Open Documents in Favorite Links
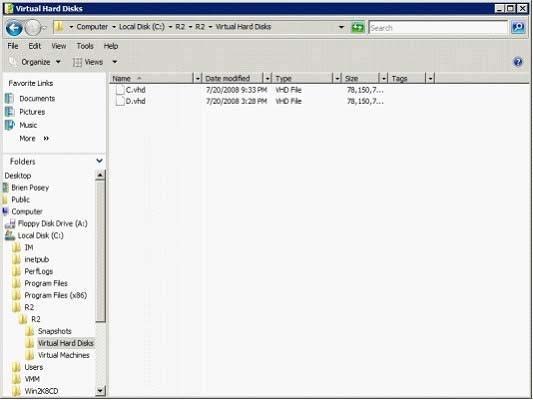The image size is (533, 400). click(37, 99)
